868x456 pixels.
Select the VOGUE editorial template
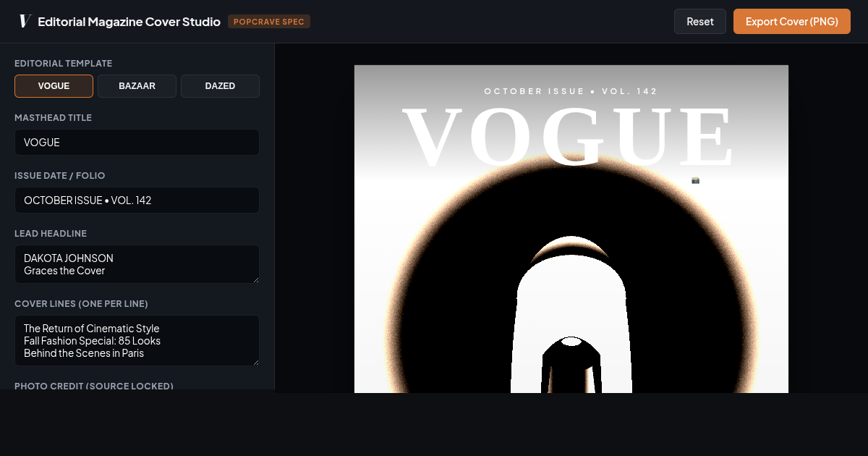point(54,86)
